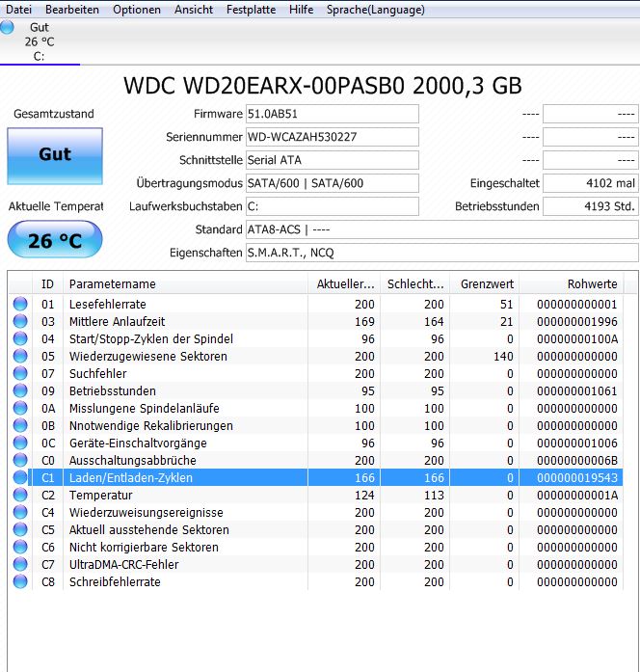This screenshot has width=640, height=672.
Task: Click raw value 00000019543
Action: pos(577,478)
